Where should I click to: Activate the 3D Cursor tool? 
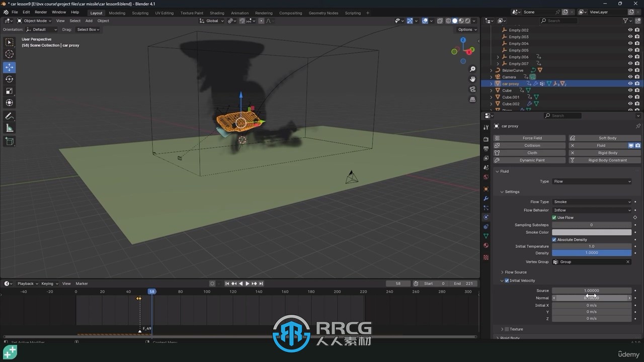tap(9, 54)
